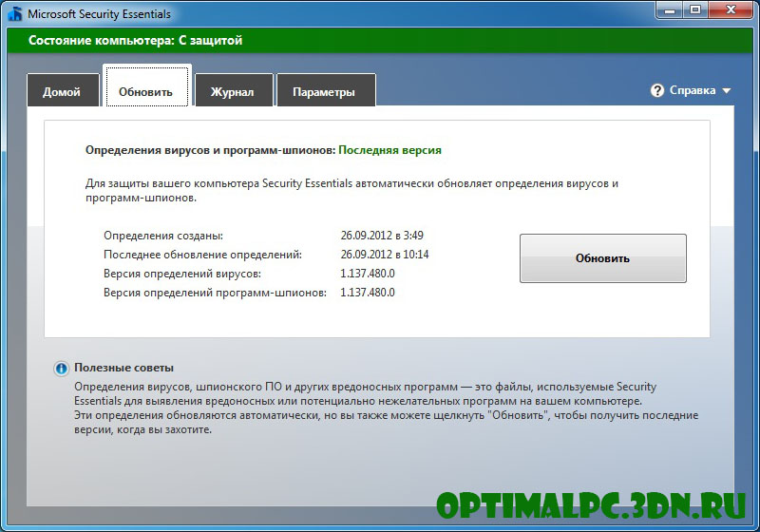760x532 pixels.
Task: Click the large Обновить button
Action: point(603,258)
